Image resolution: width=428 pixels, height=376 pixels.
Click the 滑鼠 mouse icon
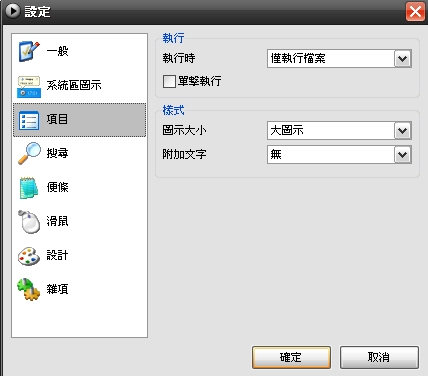click(29, 222)
